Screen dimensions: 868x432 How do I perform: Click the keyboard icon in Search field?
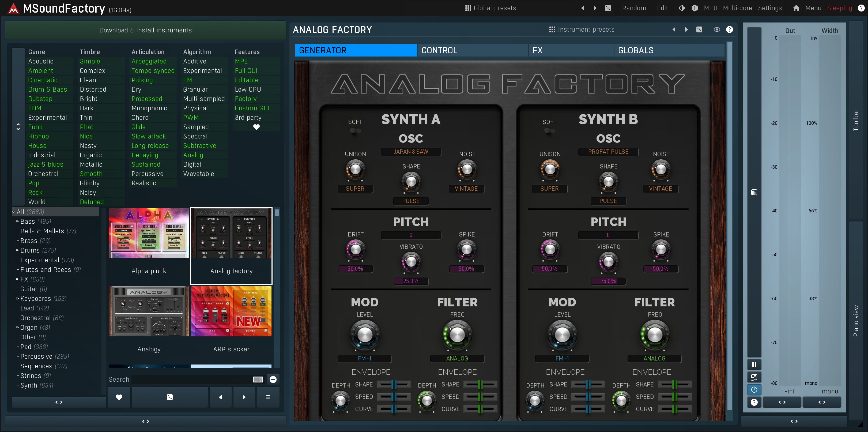(258, 380)
